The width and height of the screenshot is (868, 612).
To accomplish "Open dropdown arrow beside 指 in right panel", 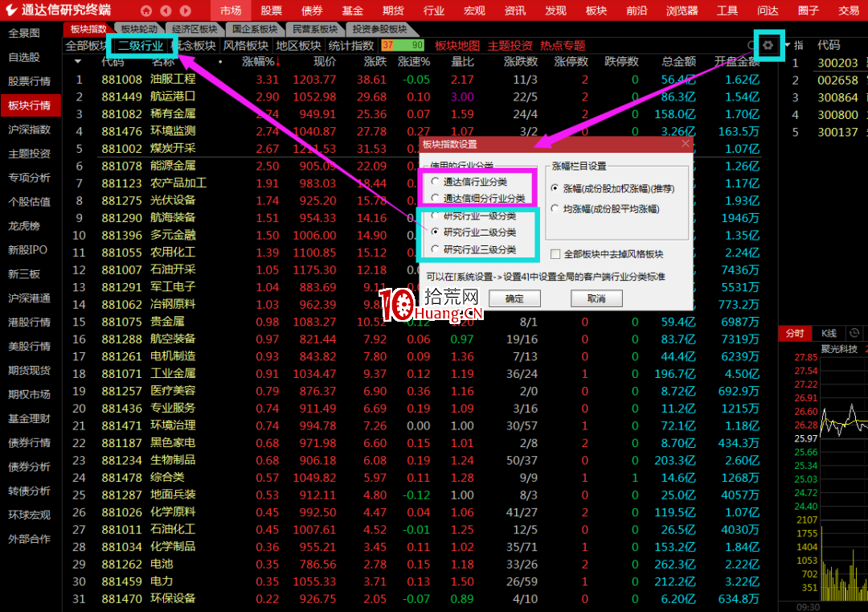I will point(787,45).
